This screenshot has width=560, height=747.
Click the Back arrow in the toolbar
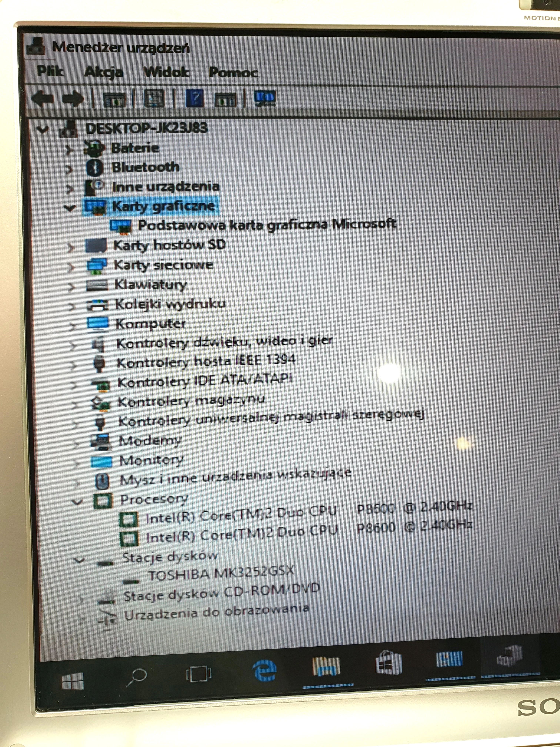tap(42, 99)
